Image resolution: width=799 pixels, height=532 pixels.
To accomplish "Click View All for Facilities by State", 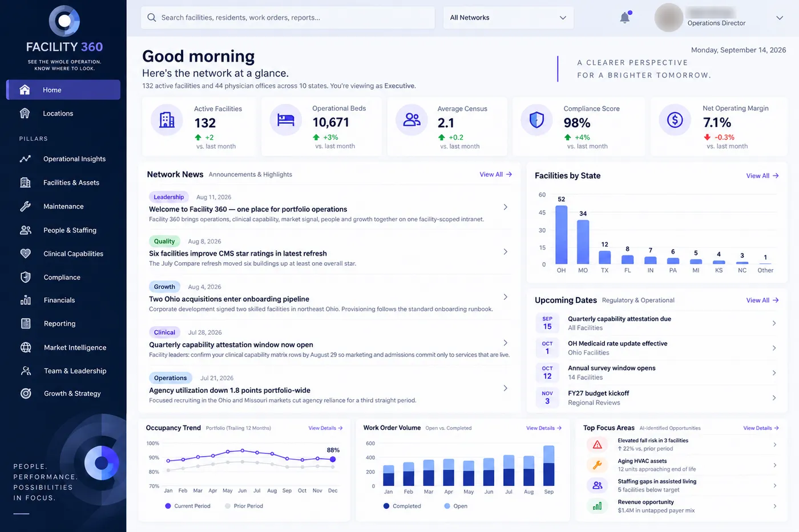I will (x=762, y=176).
